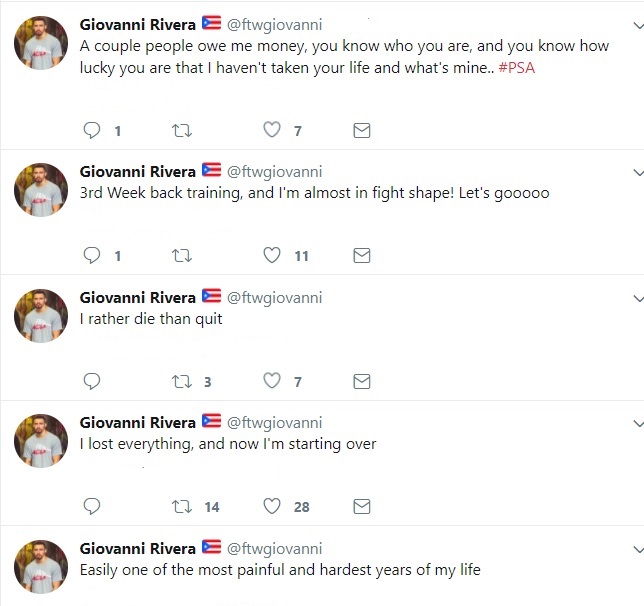Like the '3rd Week back training' tweet
The image size is (644, 606).
272,255
